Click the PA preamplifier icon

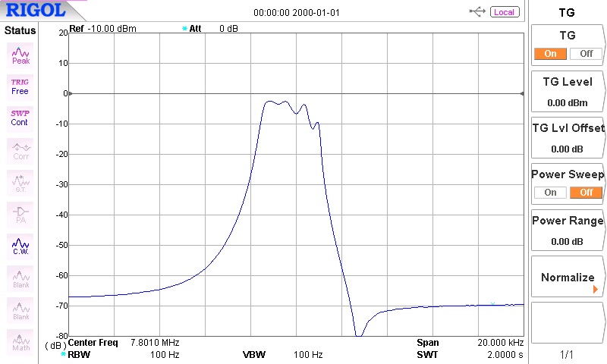coord(20,215)
